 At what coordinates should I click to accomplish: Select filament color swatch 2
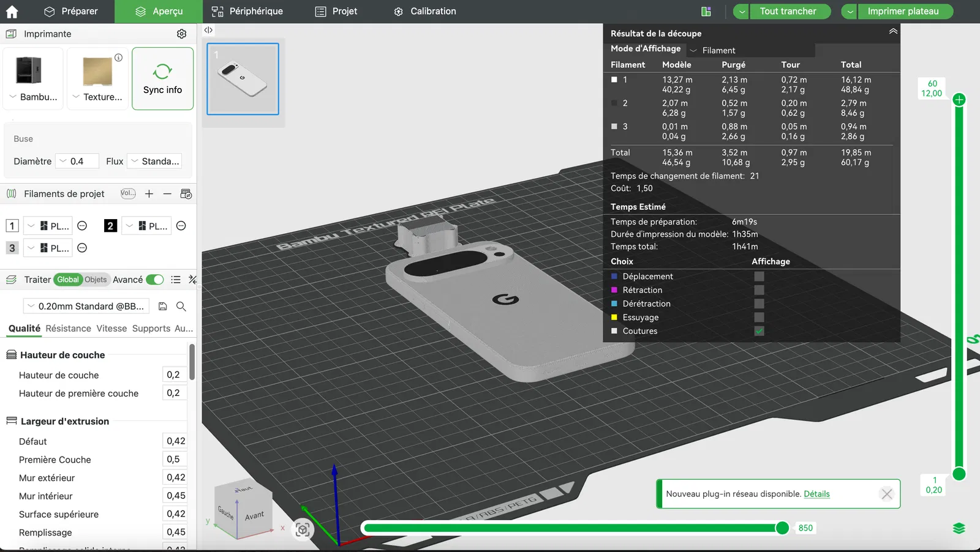[x=110, y=226]
